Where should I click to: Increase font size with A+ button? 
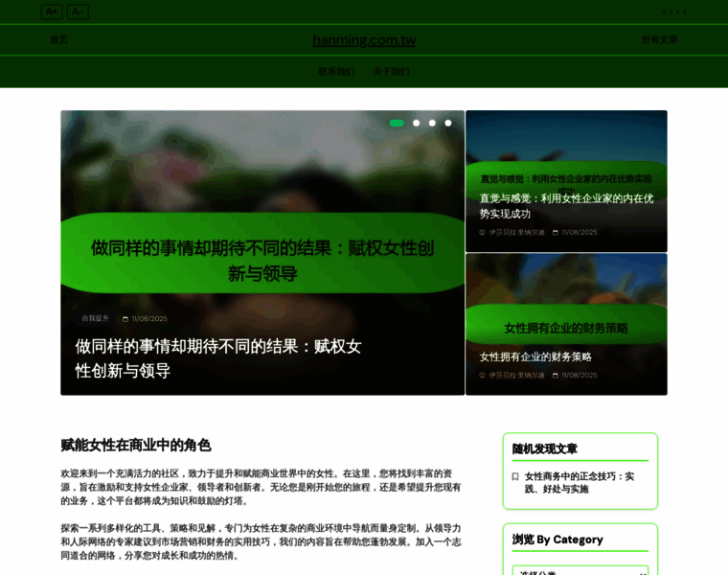[52, 11]
